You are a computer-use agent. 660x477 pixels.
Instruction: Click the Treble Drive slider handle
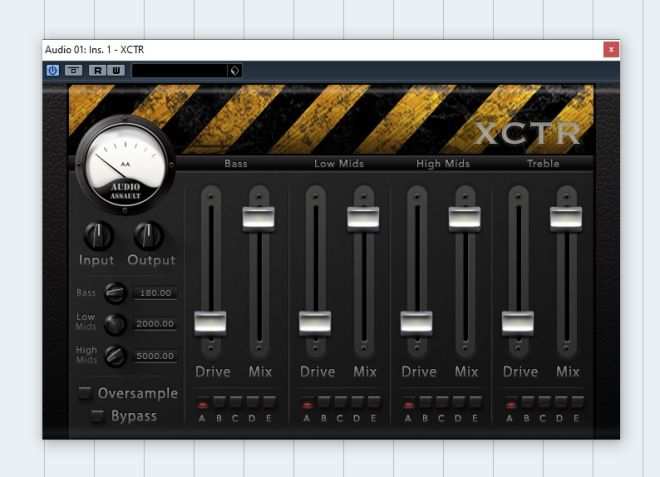point(518,323)
